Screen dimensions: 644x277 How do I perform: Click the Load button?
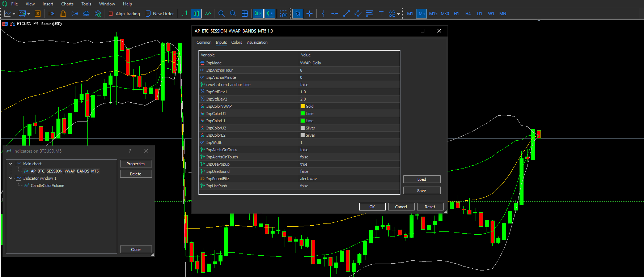[x=421, y=179]
